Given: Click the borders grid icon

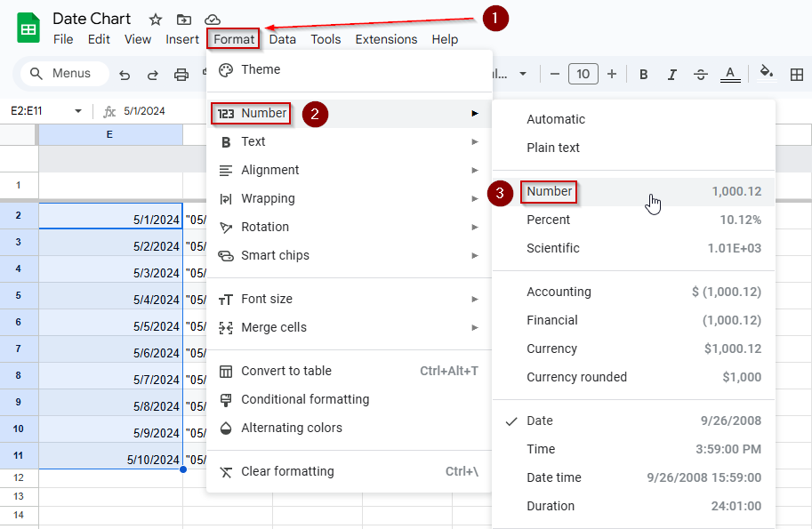Looking at the screenshot, I should tap(797, 75).
